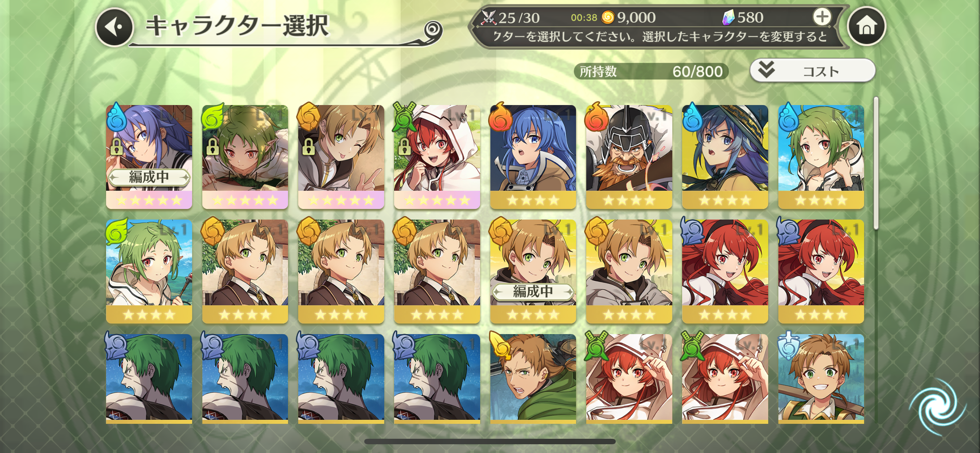Screen dimensions: 980x453
Task: Select blue-haired witch hat character card
Action: (725, 157)
